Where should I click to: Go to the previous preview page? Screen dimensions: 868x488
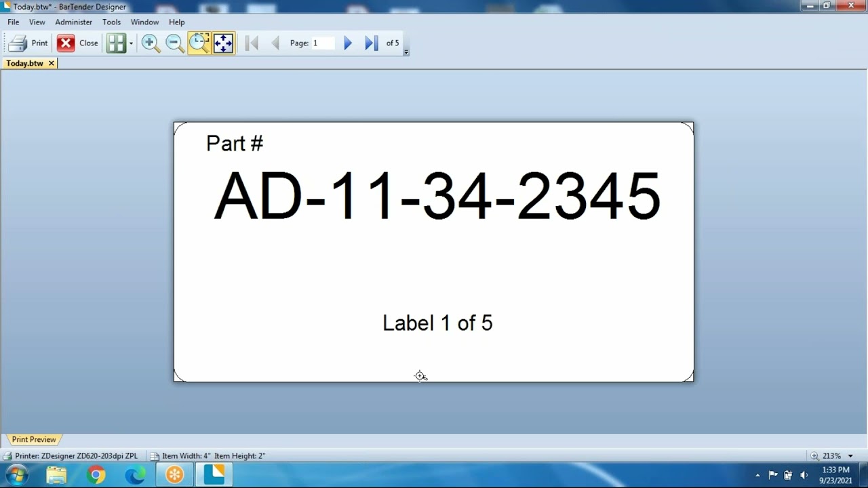(275, 43)
